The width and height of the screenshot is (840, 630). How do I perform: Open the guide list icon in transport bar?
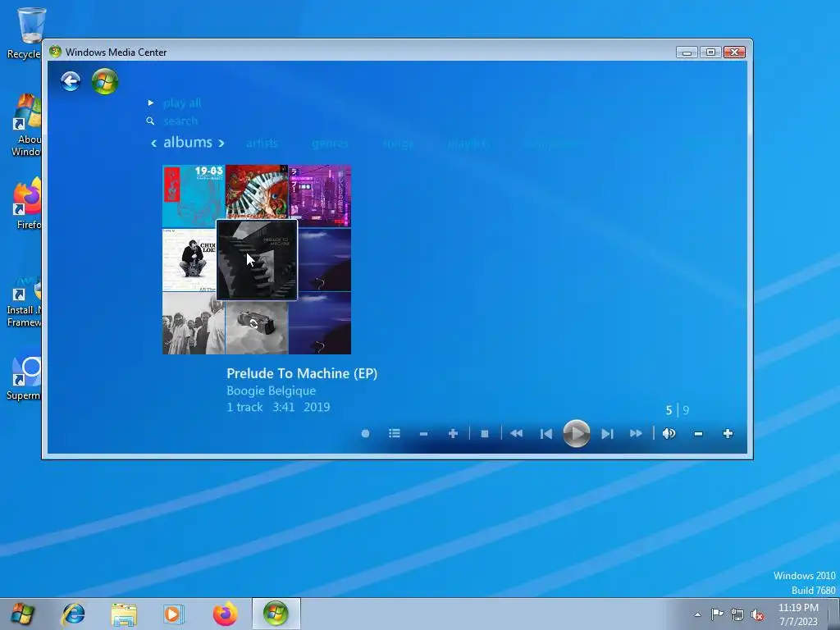pyautogui.click(x=395, y=433)
